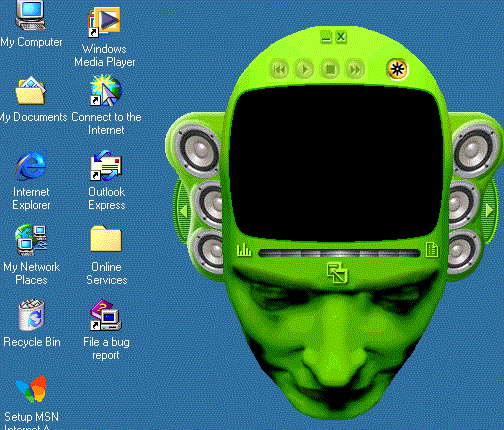Click the Play button on the head skin
This screenshot has width=504, height=430.
click(x=304, y=69)
